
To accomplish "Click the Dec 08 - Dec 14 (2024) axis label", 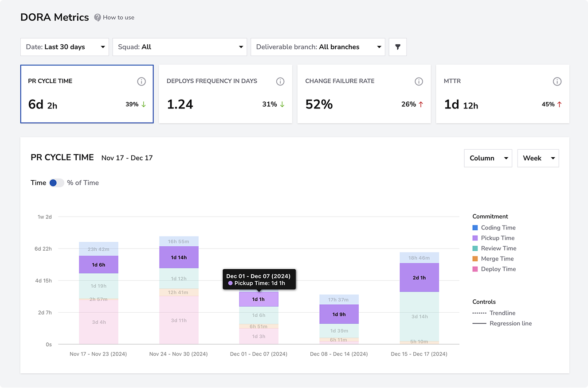I will tap(339, 354).
